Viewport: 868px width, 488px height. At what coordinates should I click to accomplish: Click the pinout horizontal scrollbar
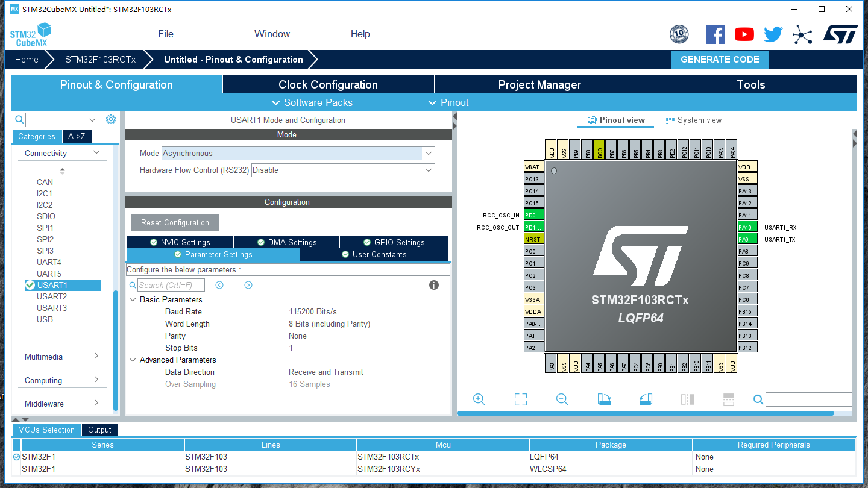[x=646, y=413]
